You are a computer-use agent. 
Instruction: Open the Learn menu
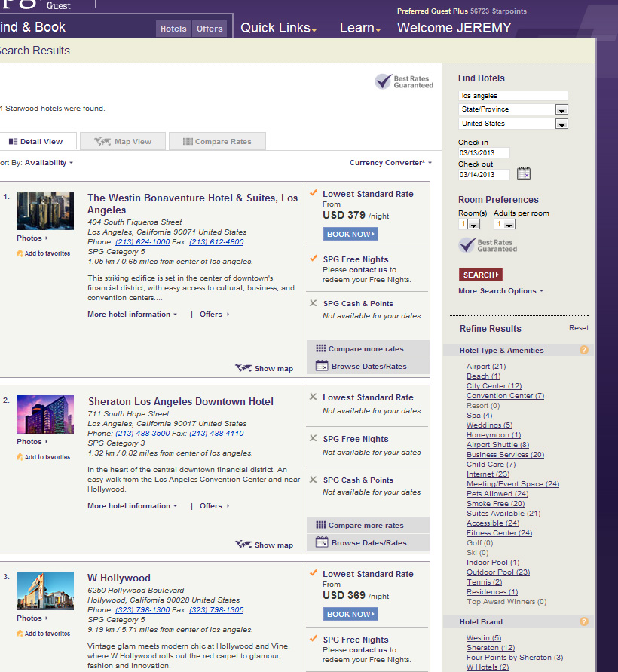(x=359, y=28)
